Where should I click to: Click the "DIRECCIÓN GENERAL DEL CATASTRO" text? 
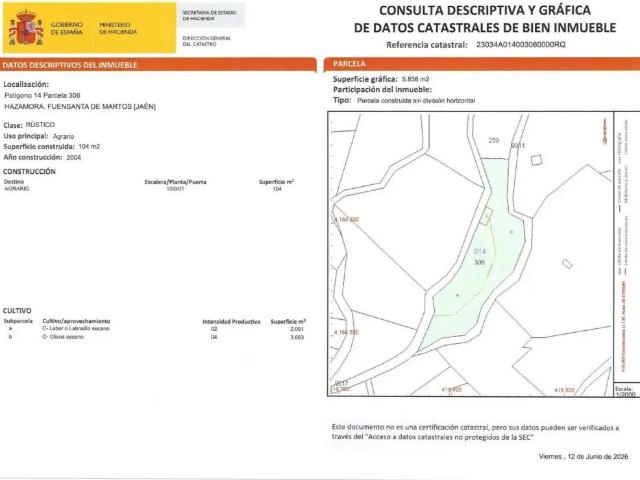tap(207, 41)
